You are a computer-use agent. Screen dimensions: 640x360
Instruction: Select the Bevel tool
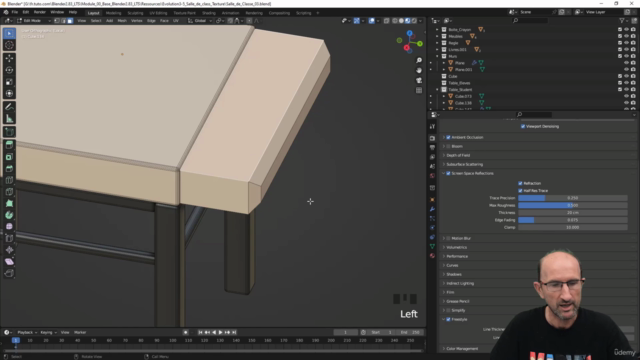9,169
